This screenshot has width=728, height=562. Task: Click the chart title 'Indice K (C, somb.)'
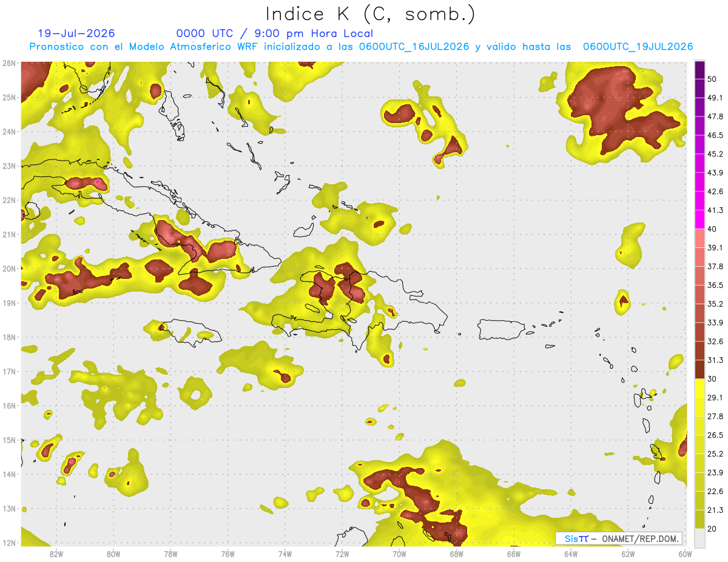click(x=371, y=14)
